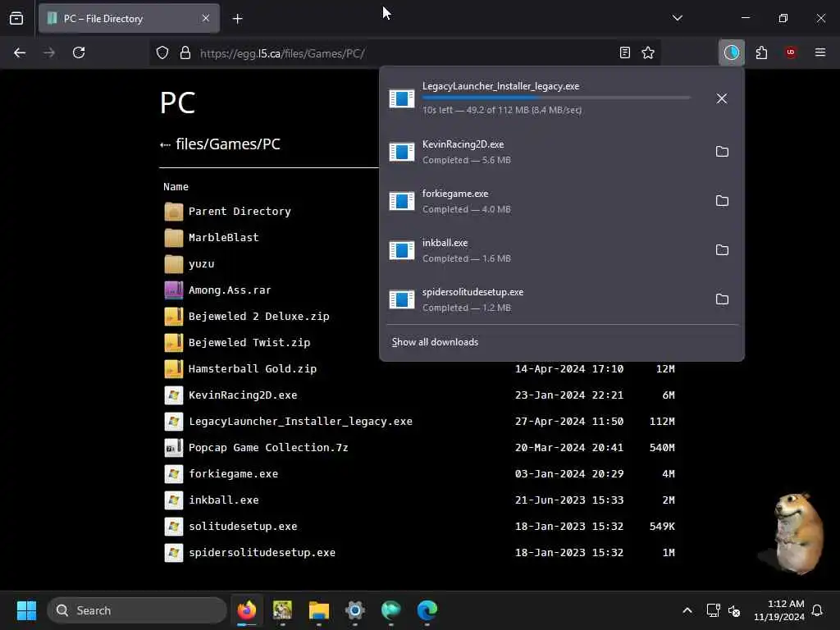Open File Explorer from the taskbar
The width and height of the screenshot is (840, 630).
(319, 610)
